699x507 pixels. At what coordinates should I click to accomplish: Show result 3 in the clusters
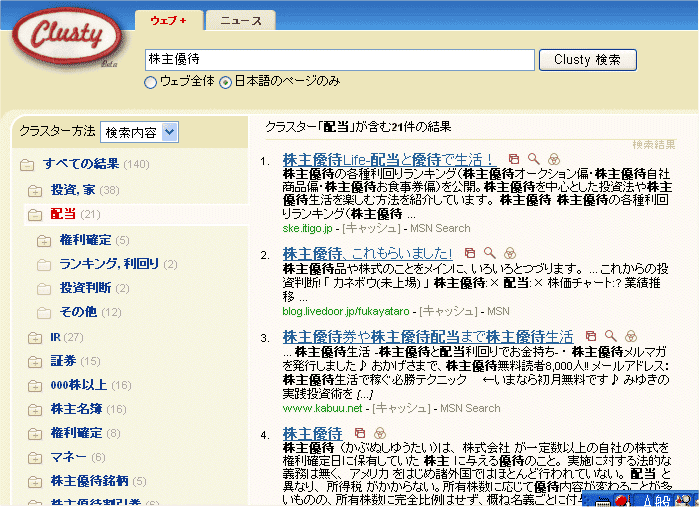point(631,337)
